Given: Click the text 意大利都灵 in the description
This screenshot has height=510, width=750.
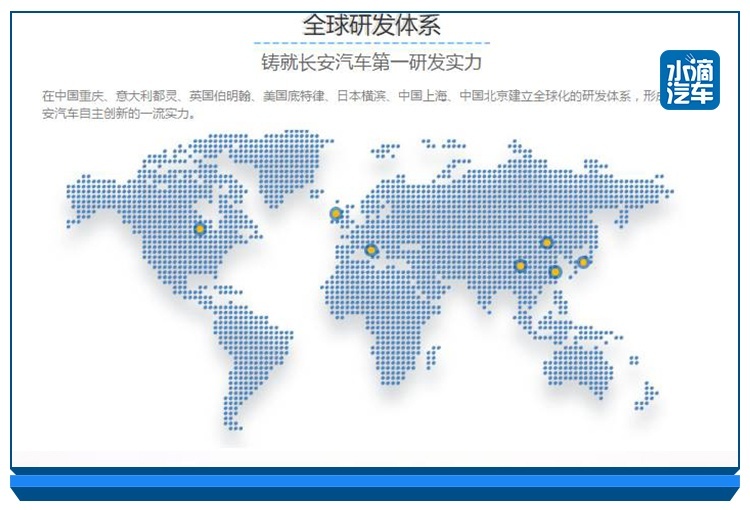Looking at the screenshot, I should (146, 96).
